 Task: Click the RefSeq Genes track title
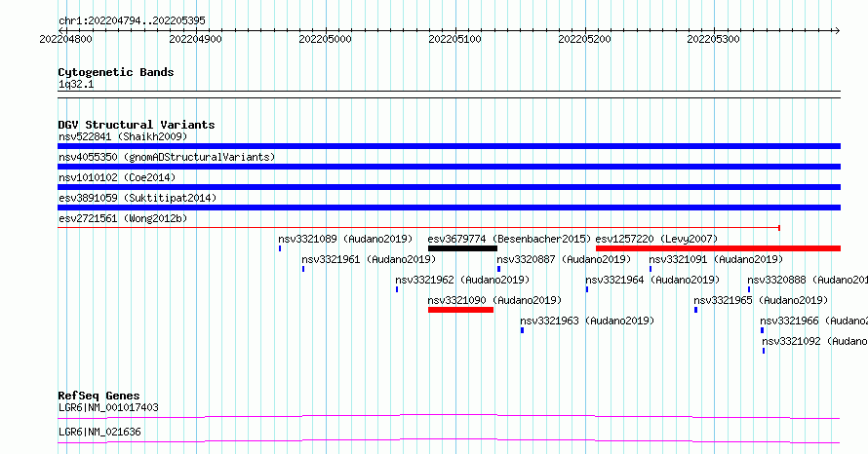click(99, 396)
